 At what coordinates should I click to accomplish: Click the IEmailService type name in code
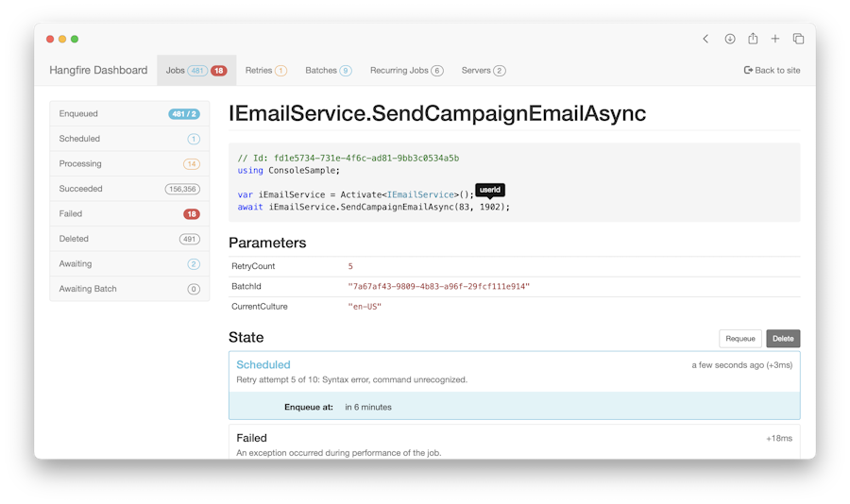tap(420, 194)
